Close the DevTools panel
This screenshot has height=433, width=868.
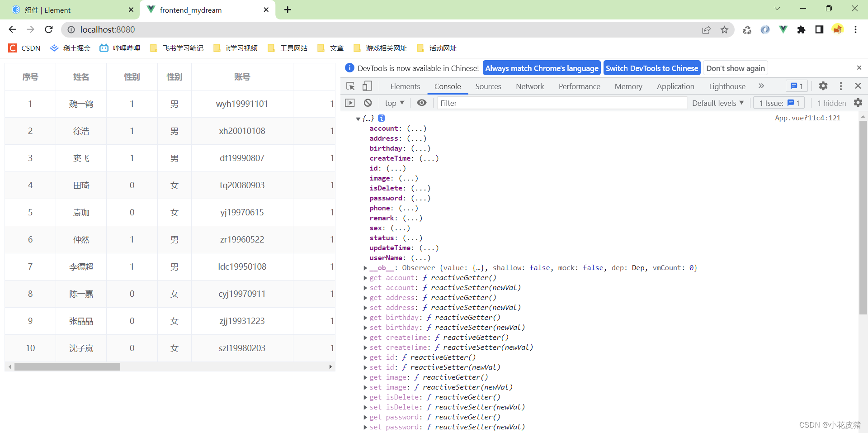pyautogui.click(x=858, y=86)
